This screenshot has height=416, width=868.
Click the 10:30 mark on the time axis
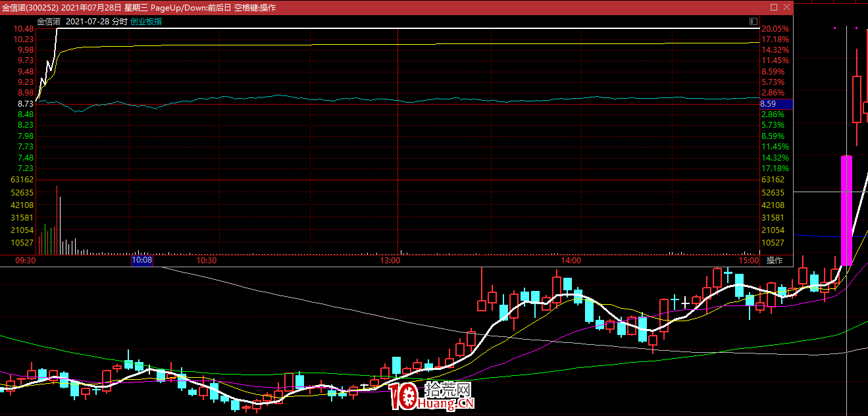[x=207, y=260]
